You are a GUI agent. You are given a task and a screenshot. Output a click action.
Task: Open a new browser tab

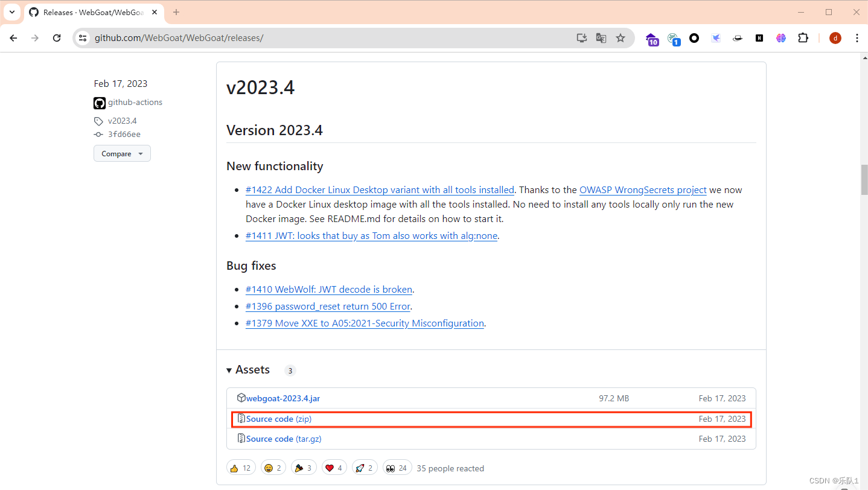[x=176, y=12]
